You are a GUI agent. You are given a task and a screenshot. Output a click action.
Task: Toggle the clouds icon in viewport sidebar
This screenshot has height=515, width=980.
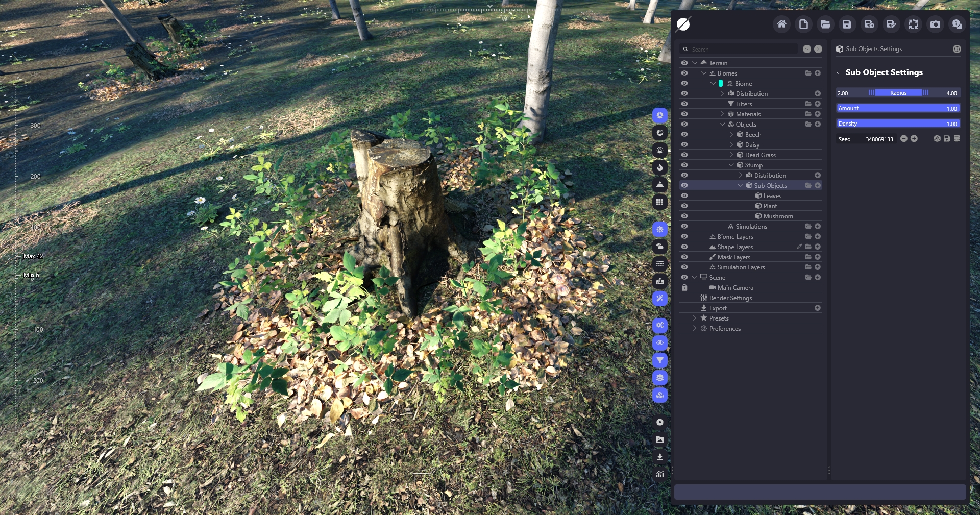[x=660, y=247]
